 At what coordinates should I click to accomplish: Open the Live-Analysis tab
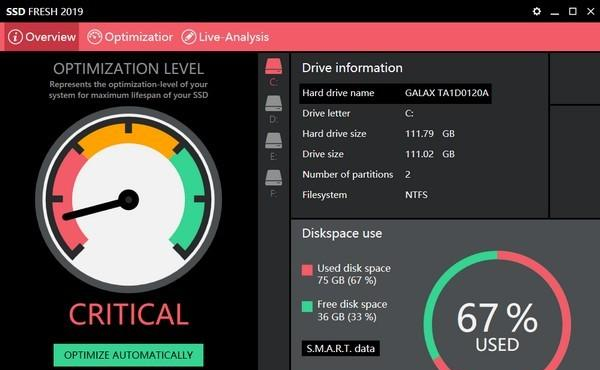coord(225,37)
